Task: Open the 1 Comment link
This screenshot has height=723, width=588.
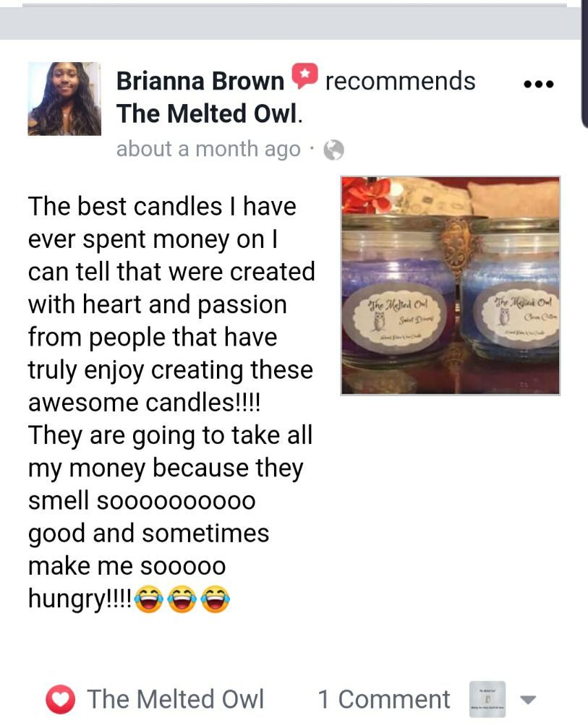Action: click(384, 699)
